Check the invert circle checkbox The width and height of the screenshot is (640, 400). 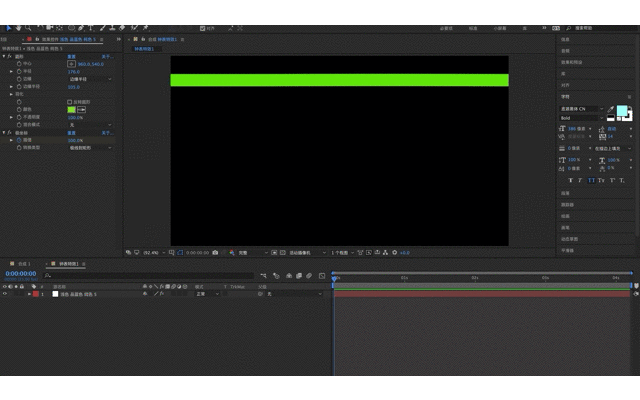point(69,102)
